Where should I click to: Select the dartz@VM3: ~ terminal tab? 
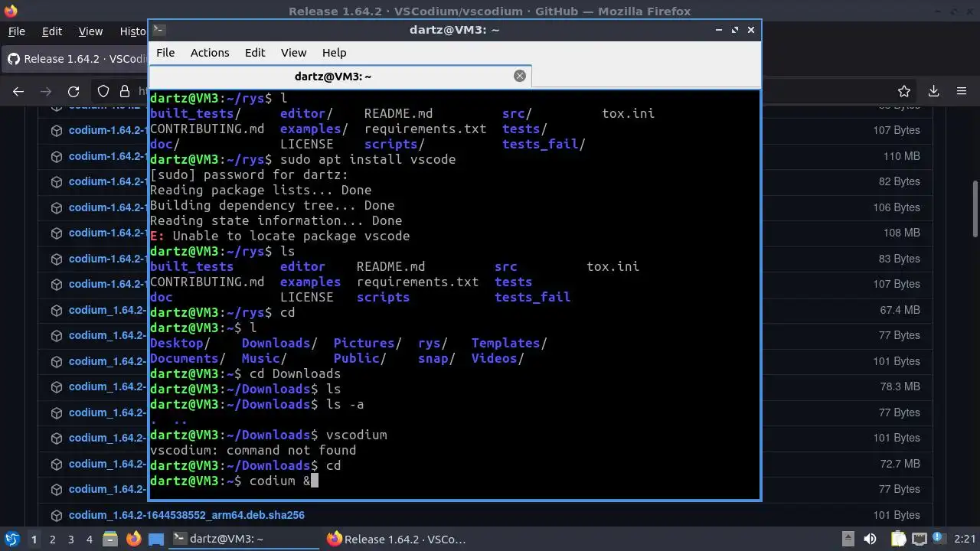tap(340, 76)
